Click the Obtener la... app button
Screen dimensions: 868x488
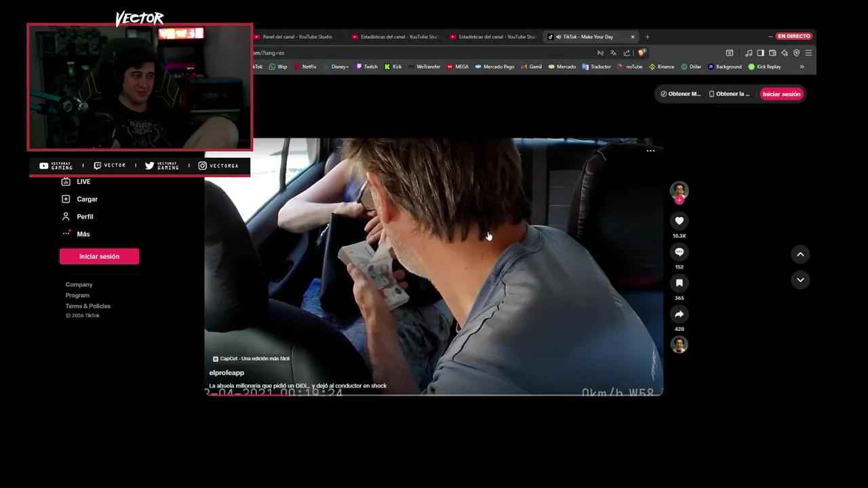coord(729,94)
